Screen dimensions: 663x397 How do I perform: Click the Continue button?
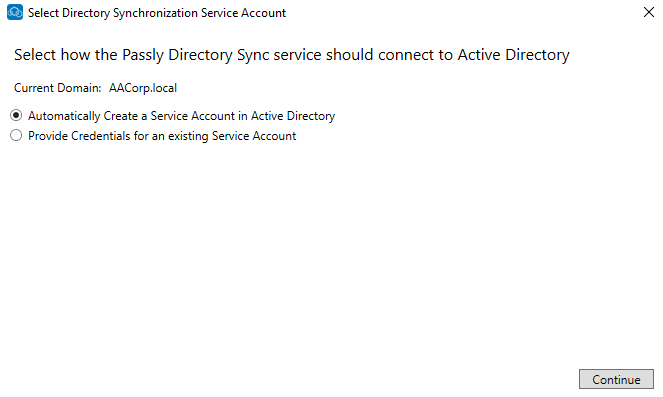616,379
